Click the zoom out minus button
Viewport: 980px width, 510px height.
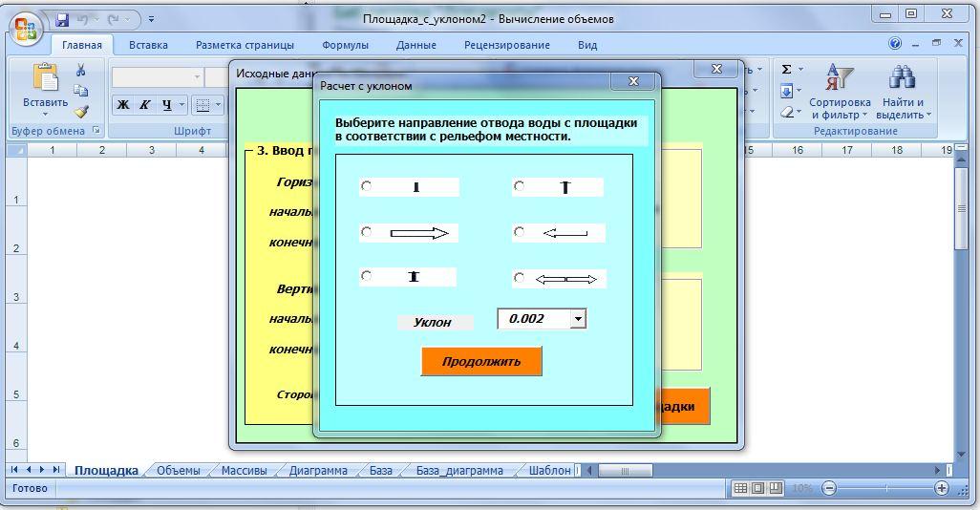pyautogui.click(x=829, y=488)
